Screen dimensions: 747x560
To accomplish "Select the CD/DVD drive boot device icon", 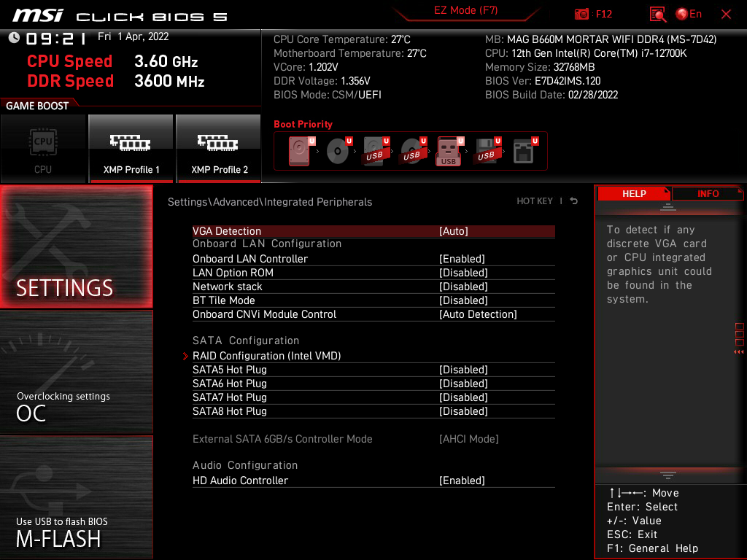I will coord(338,150).
